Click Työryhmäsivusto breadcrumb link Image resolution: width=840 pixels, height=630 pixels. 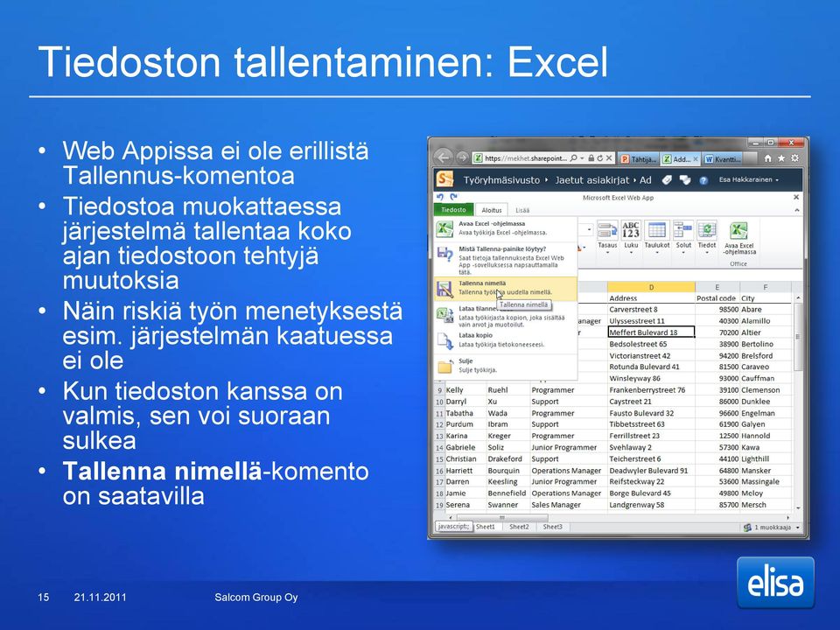click(501, 180)
